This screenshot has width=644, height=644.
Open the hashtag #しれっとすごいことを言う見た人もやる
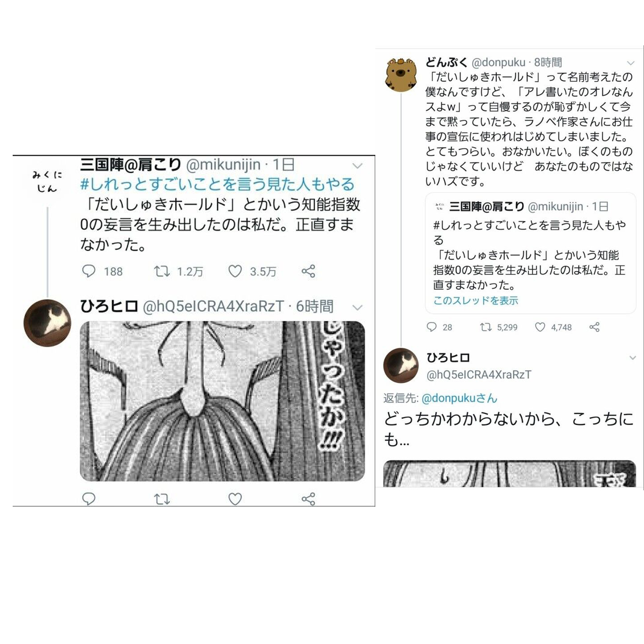[217, 184]
